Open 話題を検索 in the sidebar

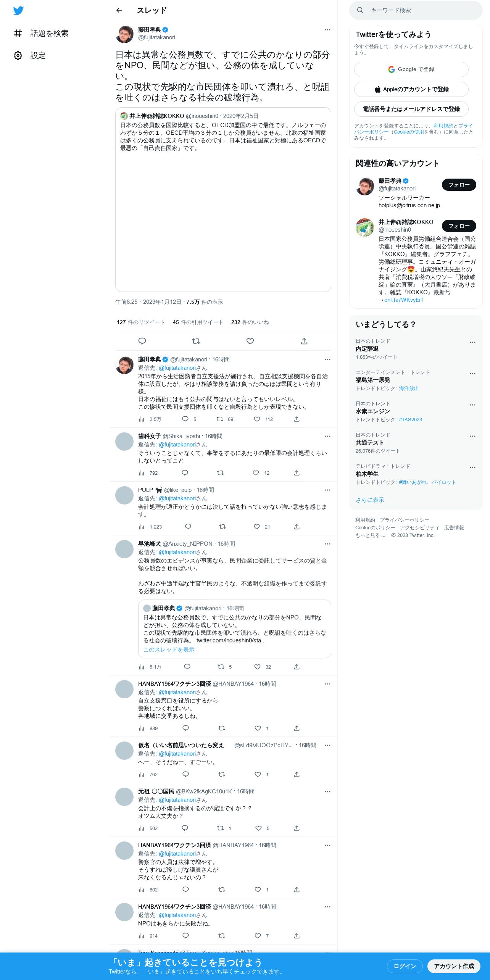[x=41, y=33]
